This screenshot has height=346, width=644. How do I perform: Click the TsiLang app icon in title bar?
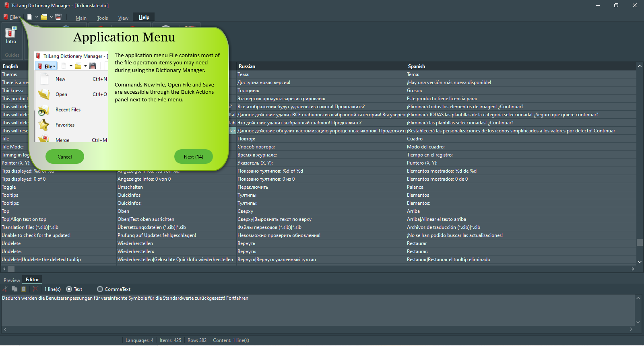click(6, 5)
